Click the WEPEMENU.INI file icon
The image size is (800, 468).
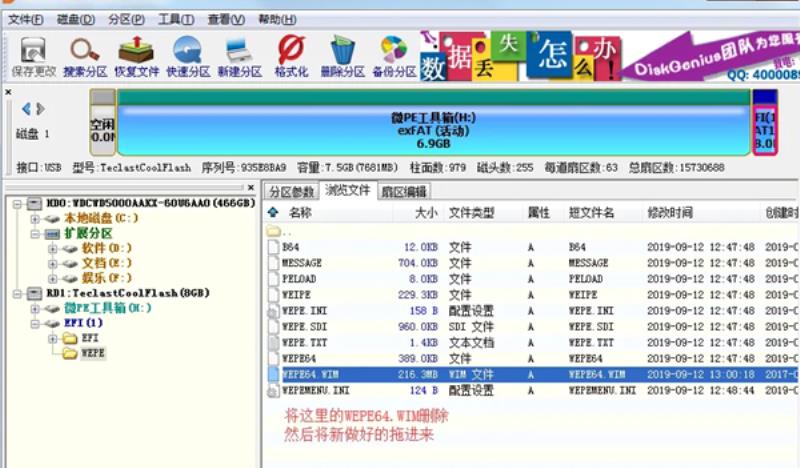(273, 390)
